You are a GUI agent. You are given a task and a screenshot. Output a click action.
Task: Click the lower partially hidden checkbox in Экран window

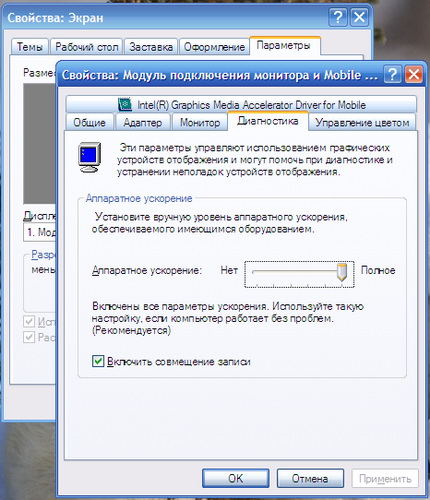tap(29, 337)
